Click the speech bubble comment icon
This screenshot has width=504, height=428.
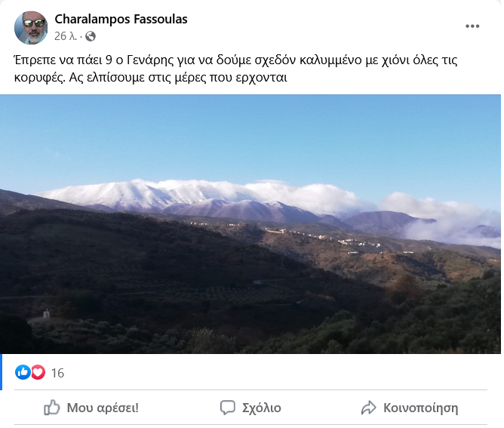pos(228,408)
